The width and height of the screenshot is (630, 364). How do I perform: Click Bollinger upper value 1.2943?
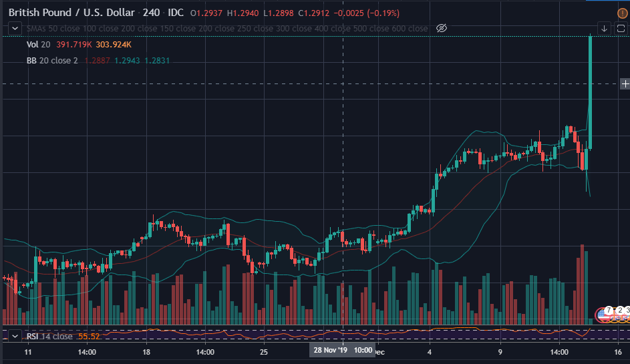[x=127, y=61]
